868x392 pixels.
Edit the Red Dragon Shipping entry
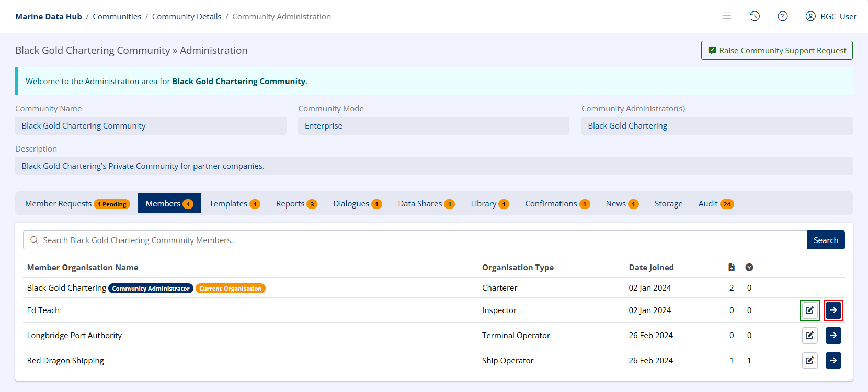809,361
